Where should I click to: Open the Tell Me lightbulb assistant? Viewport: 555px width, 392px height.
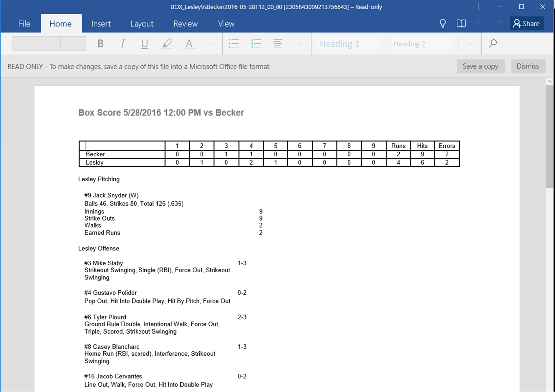(x=442, y=23)
